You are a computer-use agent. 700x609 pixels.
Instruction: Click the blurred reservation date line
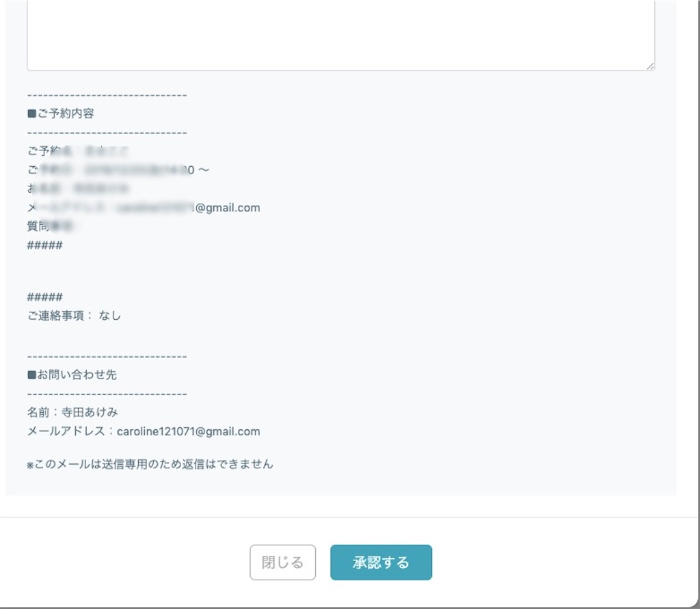click(x=116, y=170)
